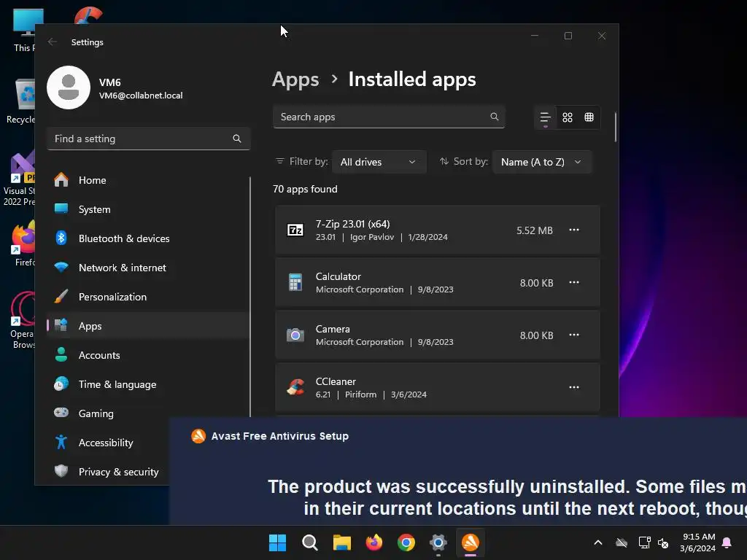Switch to list view layout
This screenshot has height=560, width=747.
pos(546,117)
